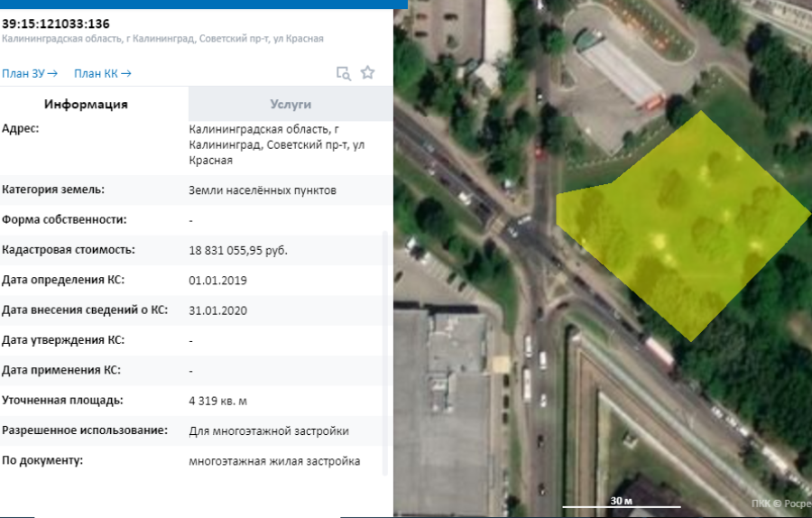Screen dimensions: 812x518
Task: Open the План ЗУ link
Action: click(30, 74)
